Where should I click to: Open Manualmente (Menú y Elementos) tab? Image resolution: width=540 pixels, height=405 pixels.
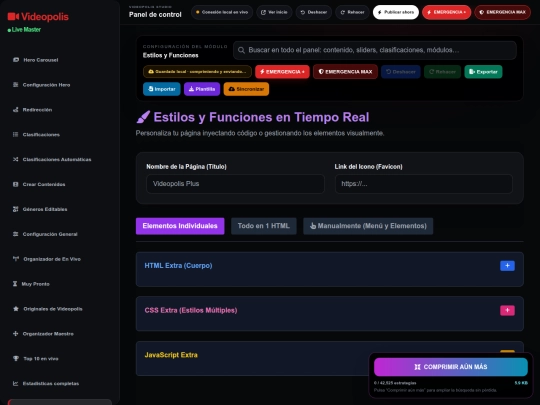point(368,226)
